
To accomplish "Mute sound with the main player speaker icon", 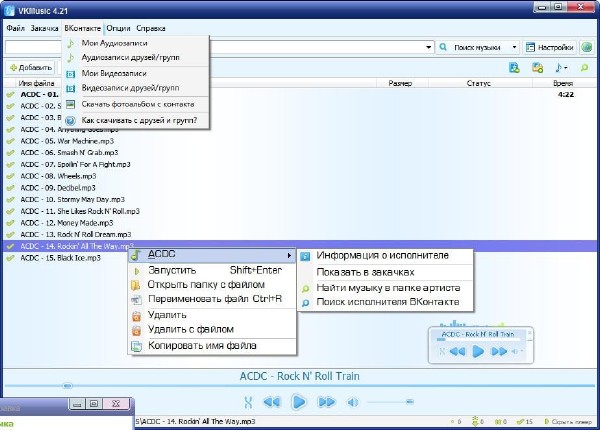I will pos(352,402).
